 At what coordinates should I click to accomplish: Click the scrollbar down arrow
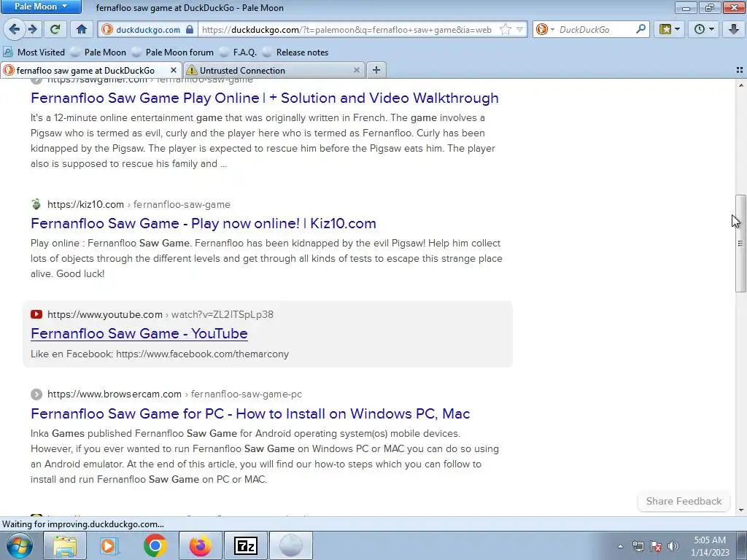741,510
